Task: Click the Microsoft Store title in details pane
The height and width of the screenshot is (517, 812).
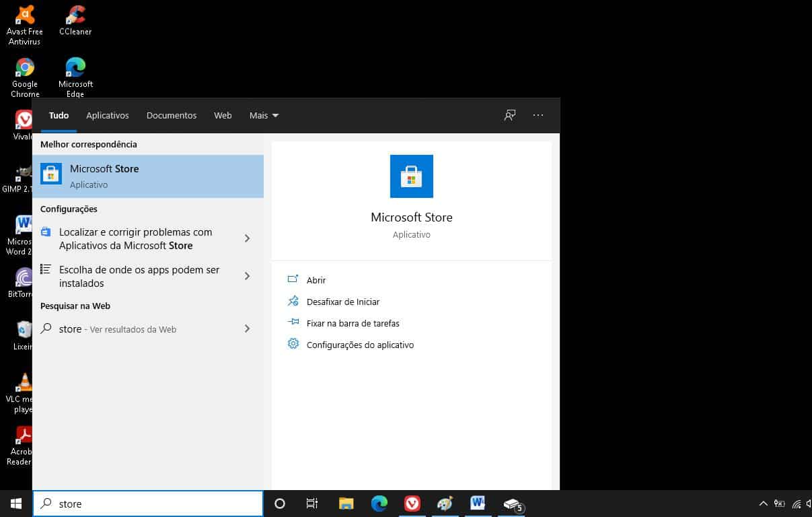Action: pos(412,217)
